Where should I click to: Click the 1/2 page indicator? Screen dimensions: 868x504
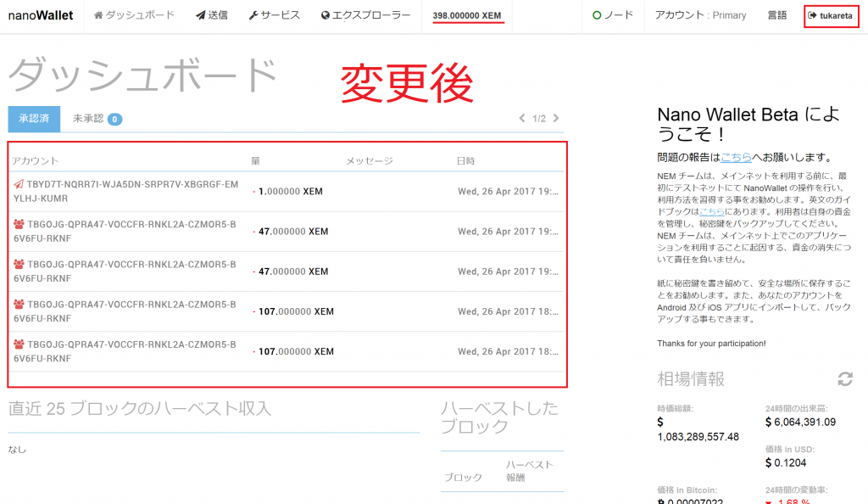[x=538, y=119]
